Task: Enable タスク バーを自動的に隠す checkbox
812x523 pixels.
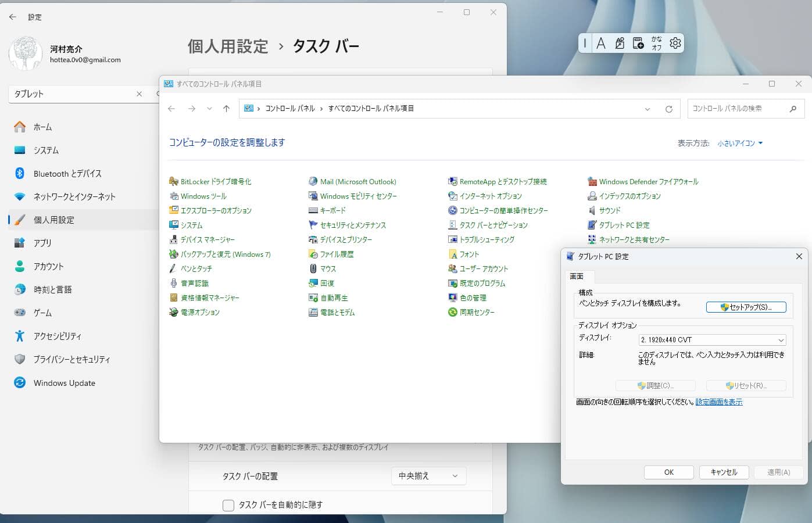Action: (x=228, y=505)
